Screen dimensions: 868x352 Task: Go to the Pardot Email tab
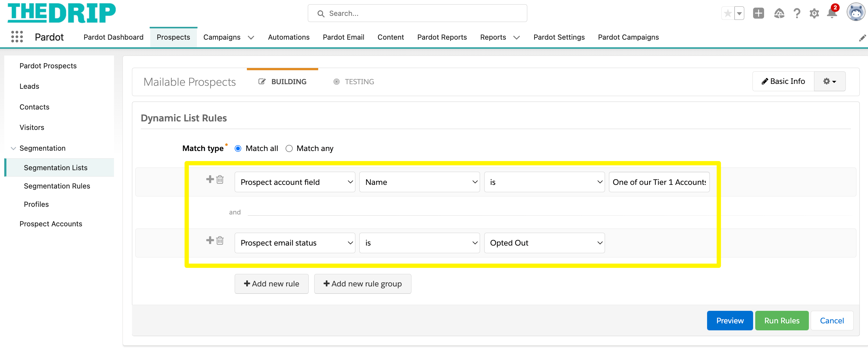point(343,37)
